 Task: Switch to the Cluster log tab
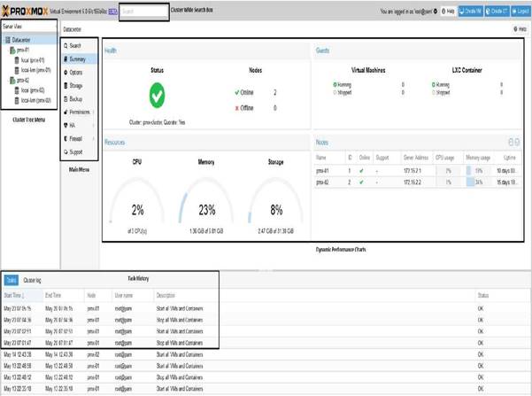(x=32, y=280)
